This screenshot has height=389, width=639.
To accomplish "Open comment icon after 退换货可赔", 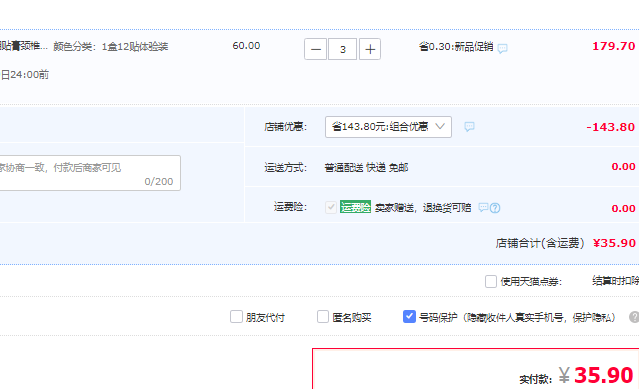I will (x=483, y=207).
